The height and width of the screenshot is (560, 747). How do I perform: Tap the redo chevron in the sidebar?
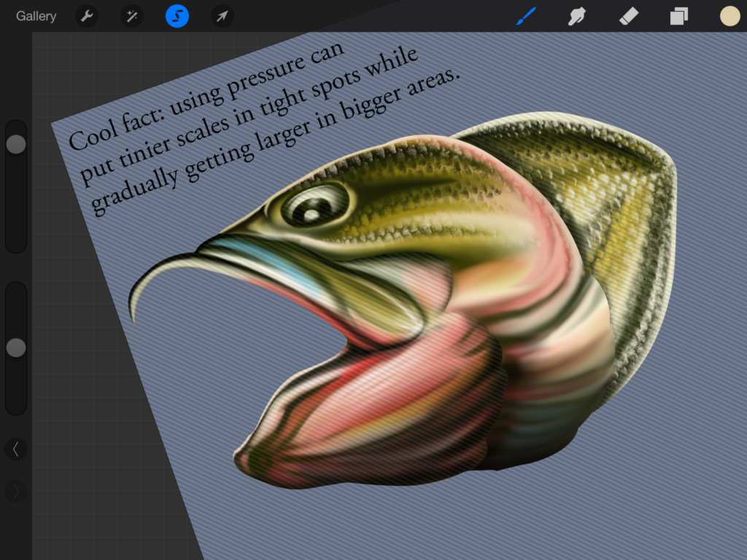click(15, 491)
